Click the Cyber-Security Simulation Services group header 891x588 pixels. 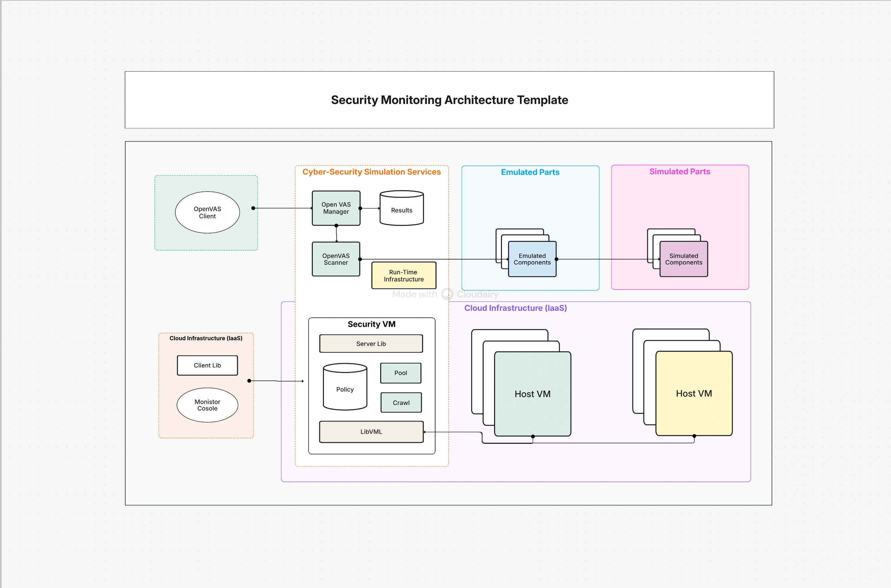tap(372, 172)
